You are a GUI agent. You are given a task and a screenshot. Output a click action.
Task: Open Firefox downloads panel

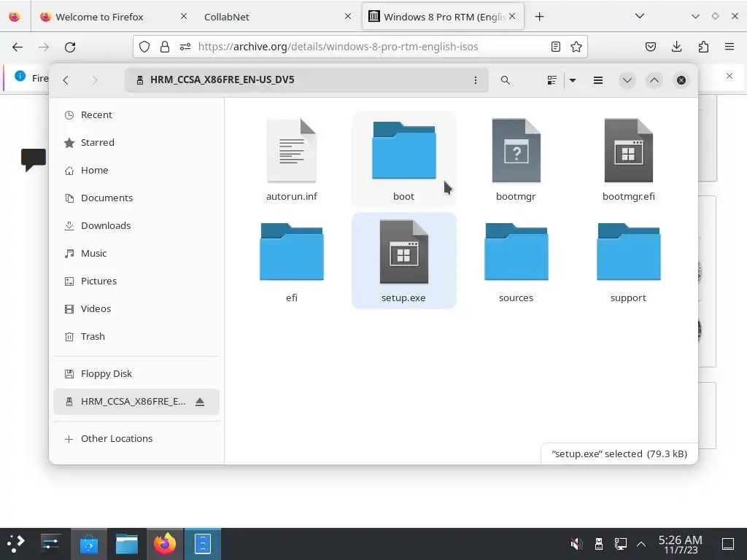pos(676,47)
